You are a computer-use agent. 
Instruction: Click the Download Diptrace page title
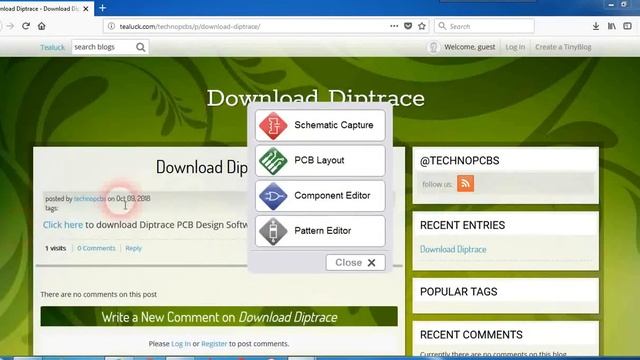point(316,98)
